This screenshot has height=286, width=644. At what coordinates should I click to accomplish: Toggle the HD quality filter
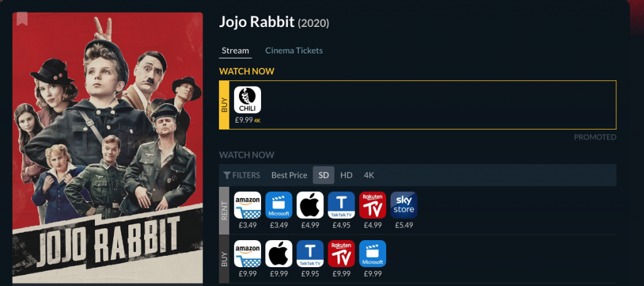pyautogui.click(x=347, y=175)
